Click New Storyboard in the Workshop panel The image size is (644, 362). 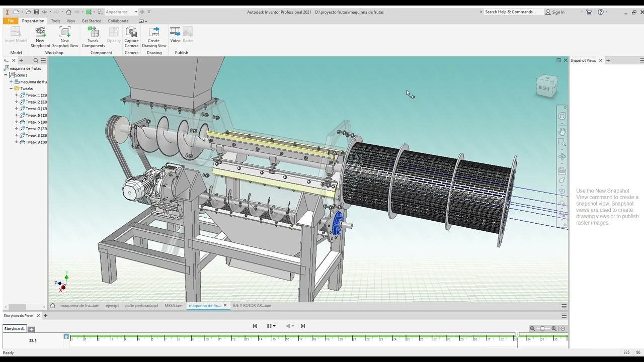click(x=40, y=38)
